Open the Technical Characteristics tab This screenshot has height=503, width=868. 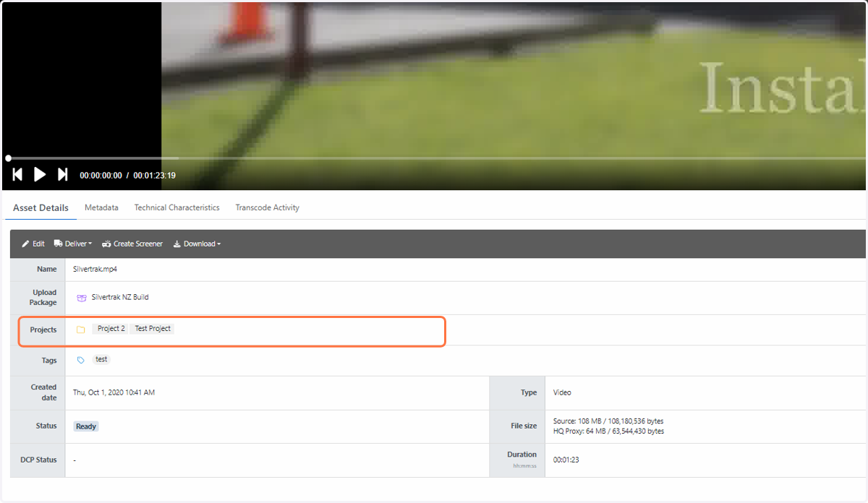pos(176,207)
